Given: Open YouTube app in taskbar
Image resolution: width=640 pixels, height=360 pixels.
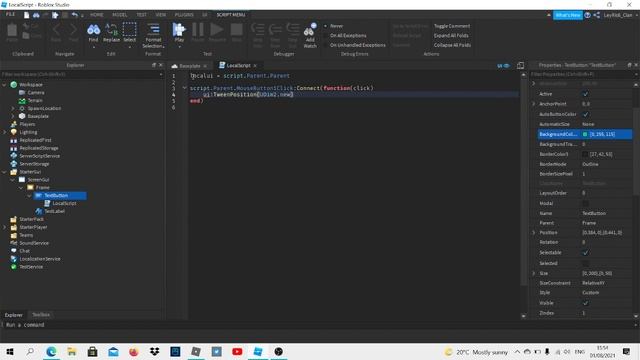Looking at the screenshot, I should click(x=237, y=351).
